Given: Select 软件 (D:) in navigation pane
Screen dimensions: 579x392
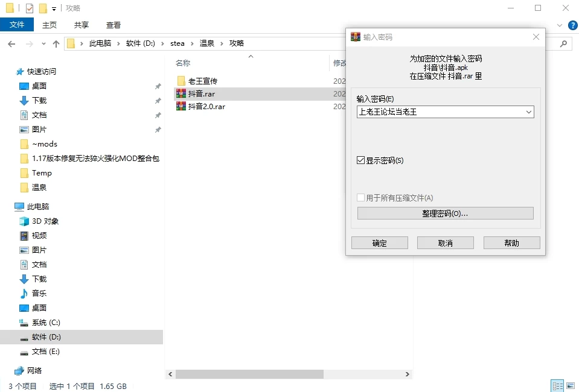Looking at the screenshot, I should tap(82, 337).
